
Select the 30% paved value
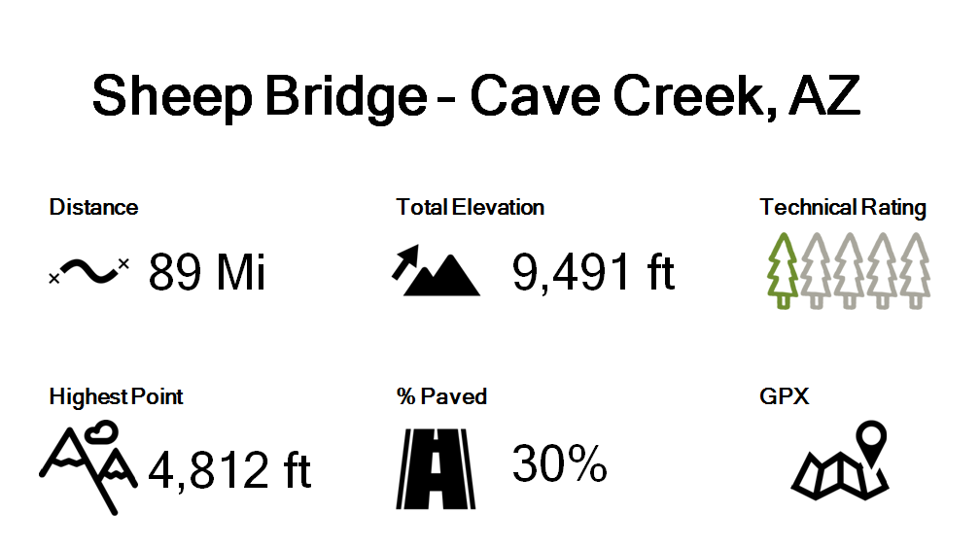click(x=559, y=464)
